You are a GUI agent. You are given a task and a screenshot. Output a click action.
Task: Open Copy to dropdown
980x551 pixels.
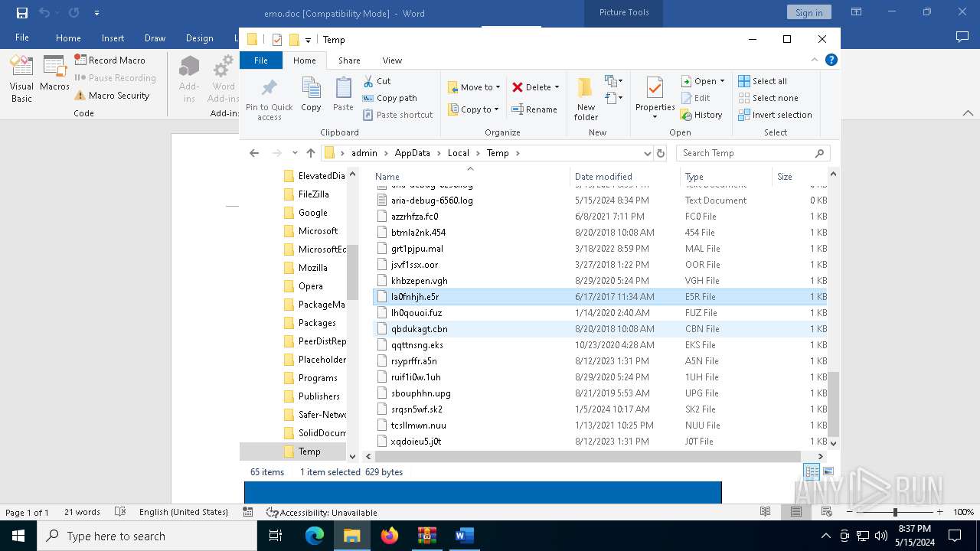tap(473, 109)
